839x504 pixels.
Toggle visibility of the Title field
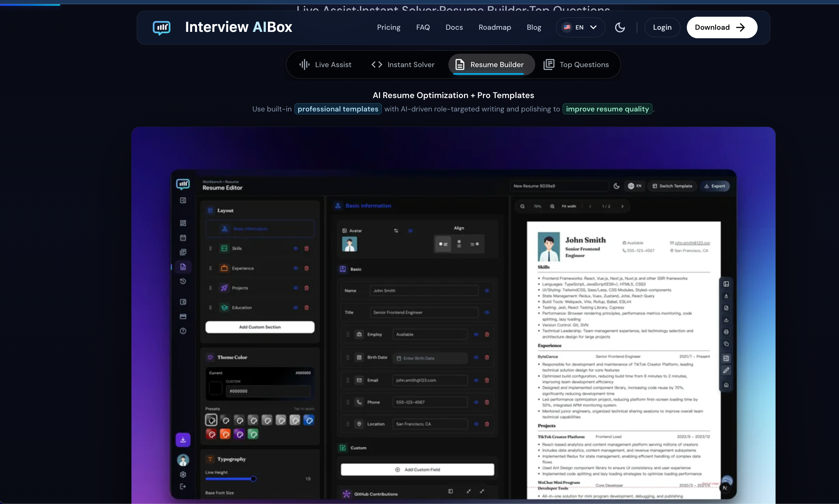pyautogui.click(x=487, y=312)
